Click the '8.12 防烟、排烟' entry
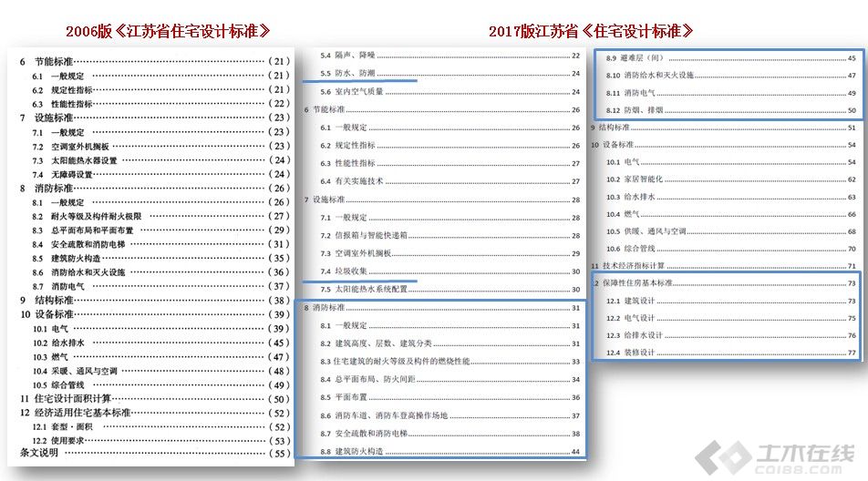This screenshot has height=481, width=868. tap(635, 110)
